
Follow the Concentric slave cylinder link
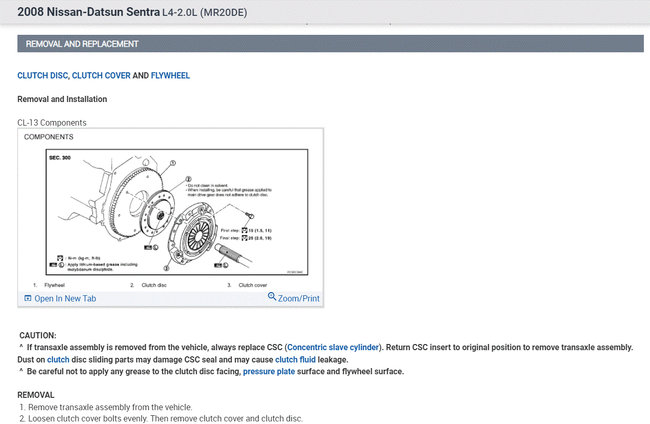click(333, 347)
